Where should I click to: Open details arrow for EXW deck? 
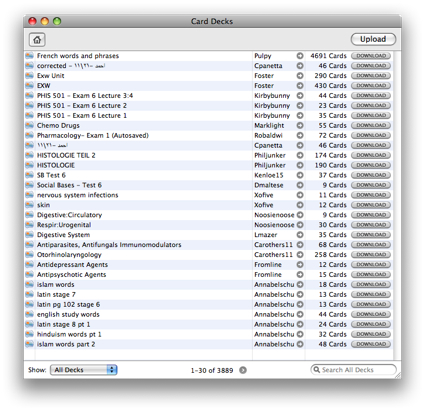[300, 86]
